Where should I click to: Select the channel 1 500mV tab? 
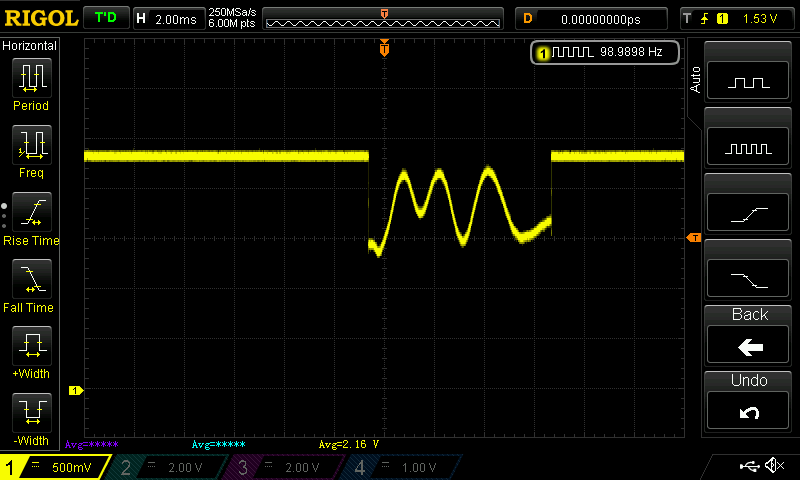pos(54,467)
